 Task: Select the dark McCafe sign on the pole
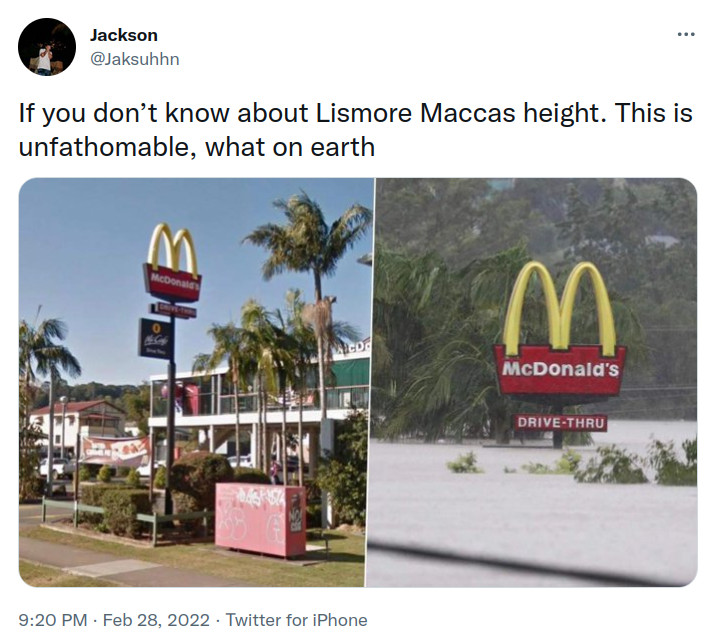click(x=155, y=339)
